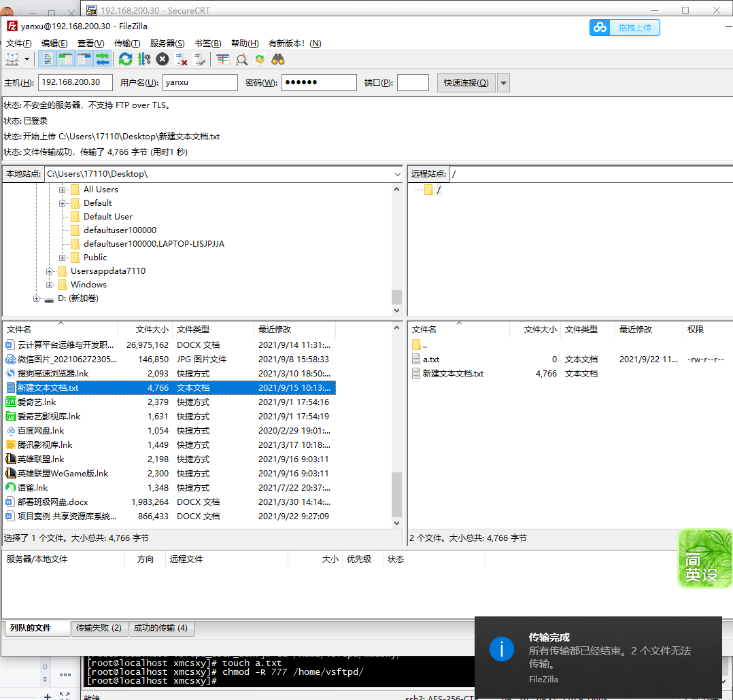Refresh the file and folder lists
733x700 pixels.
125,59
